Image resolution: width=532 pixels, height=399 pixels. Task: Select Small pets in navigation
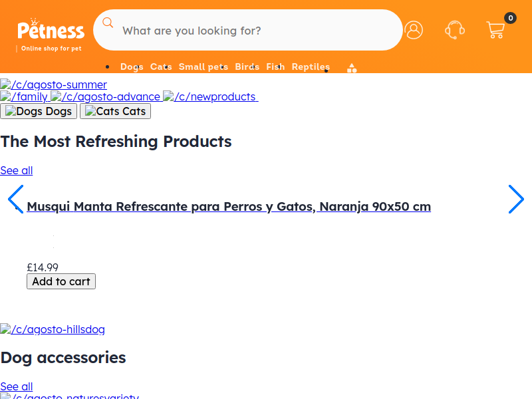pos(203,67)
